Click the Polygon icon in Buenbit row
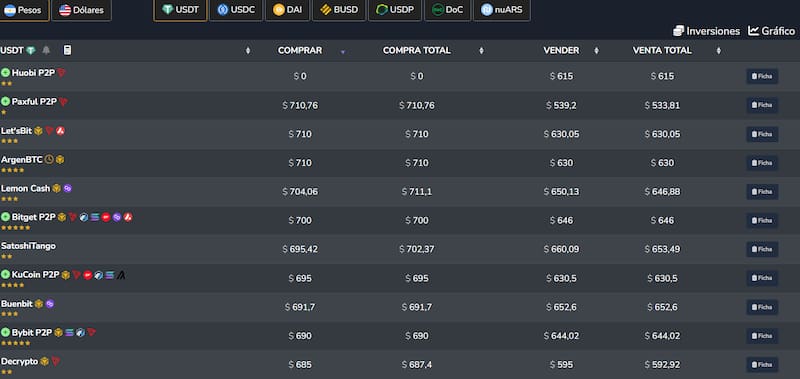 [49, 304]
